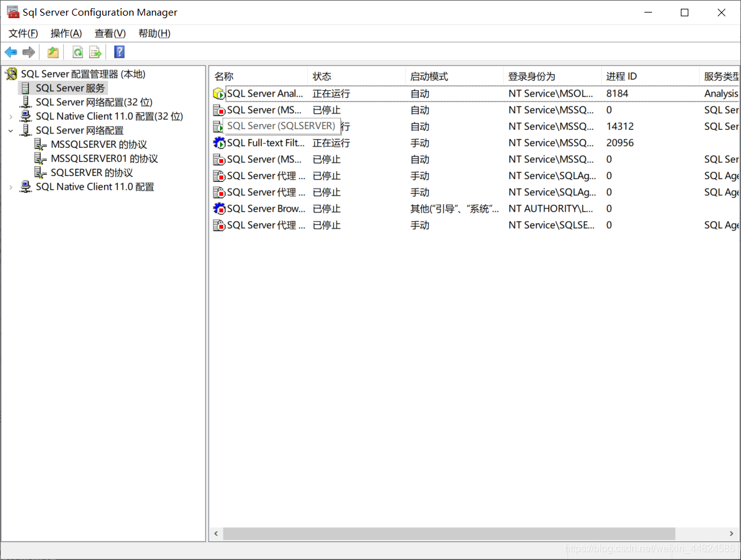Expand SQL Native Client 11.0 配置(32 位) node
The image size is (741, 560).
[11, 116]
